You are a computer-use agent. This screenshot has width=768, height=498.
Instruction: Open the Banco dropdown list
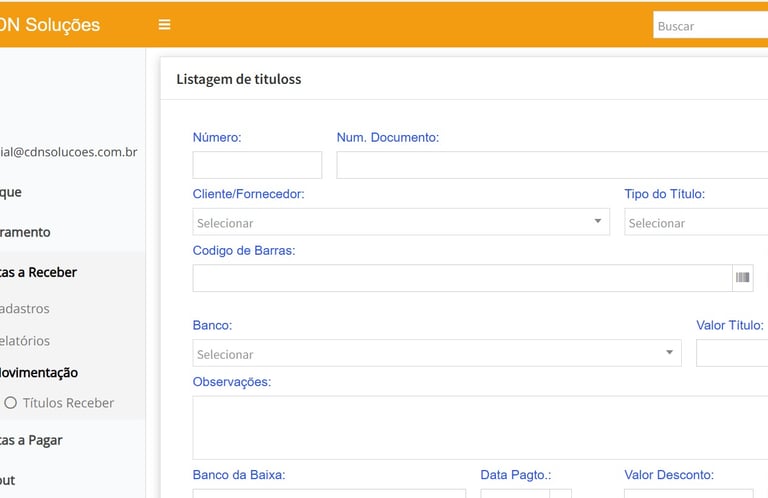(436, 353)
